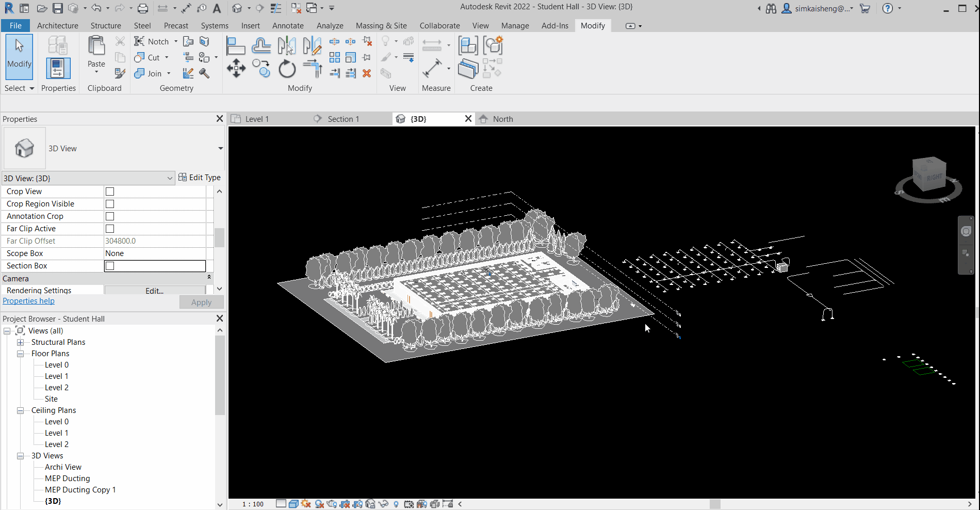
Task: Click the Project Browser vertical scrollbar thumb
Action: click(x=220, y=375)
